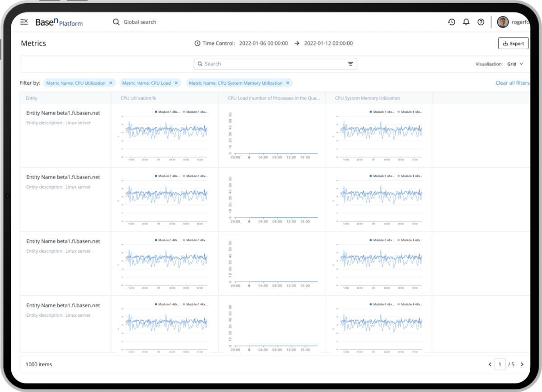Viewport: 542px width, 392px height.
Task: Click the help question mark icon
Action: (x=481, y=22)
